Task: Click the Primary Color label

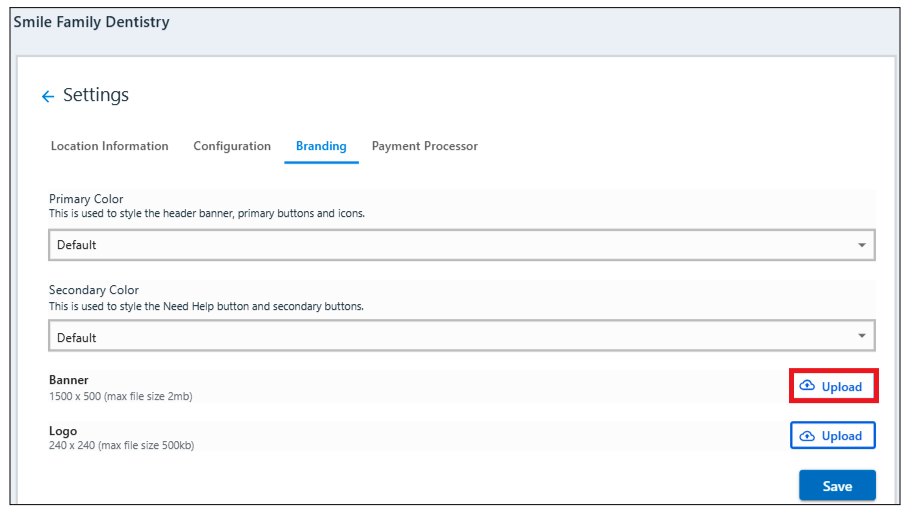Action: tap(86, 199)
